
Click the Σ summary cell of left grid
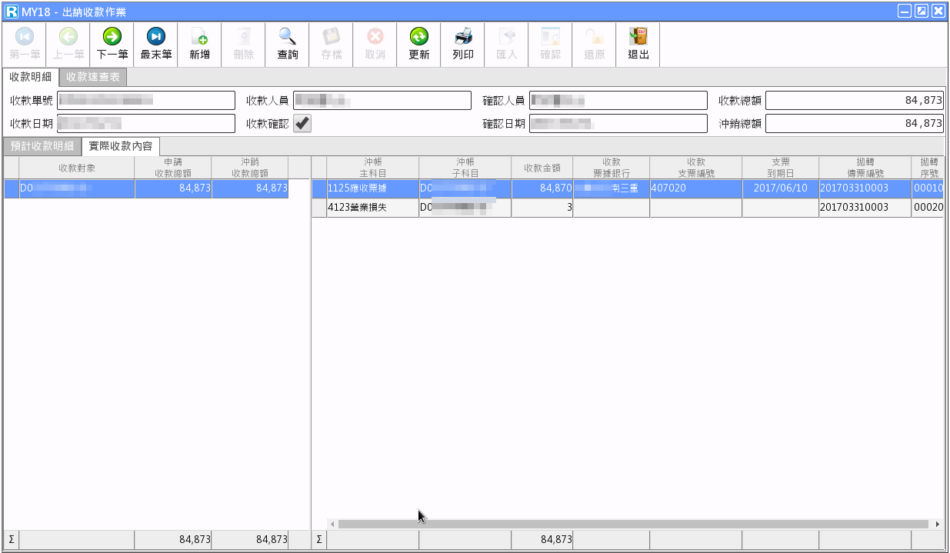(12, 539)
